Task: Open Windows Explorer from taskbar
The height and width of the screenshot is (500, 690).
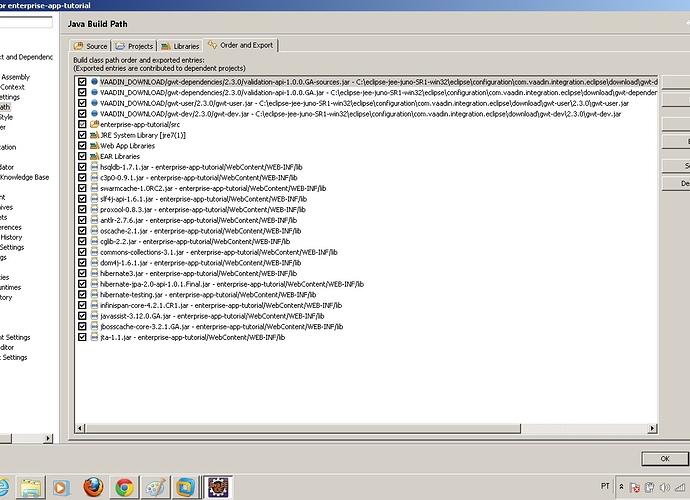Action: click(x=31, y=488)
